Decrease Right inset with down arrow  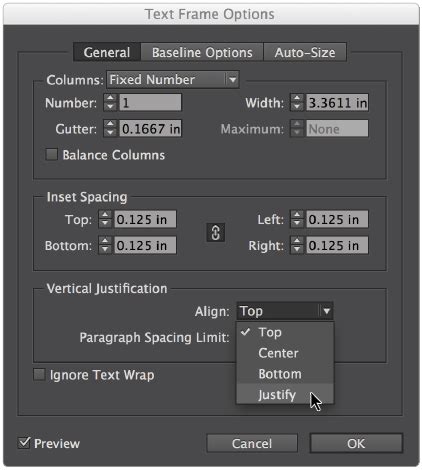296,249
